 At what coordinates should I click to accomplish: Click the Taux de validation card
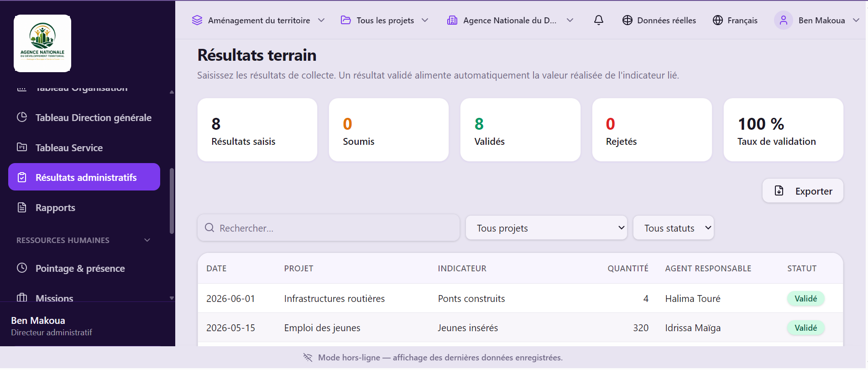[784, 130]
